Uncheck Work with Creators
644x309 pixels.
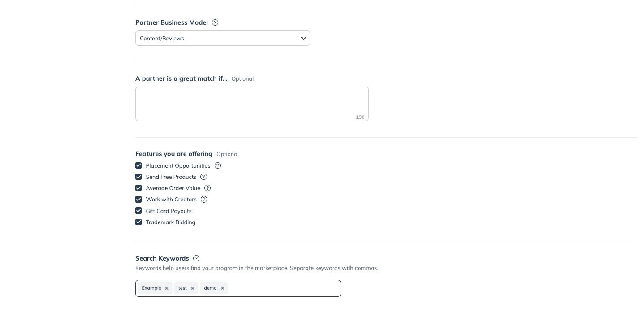point(138,199)
